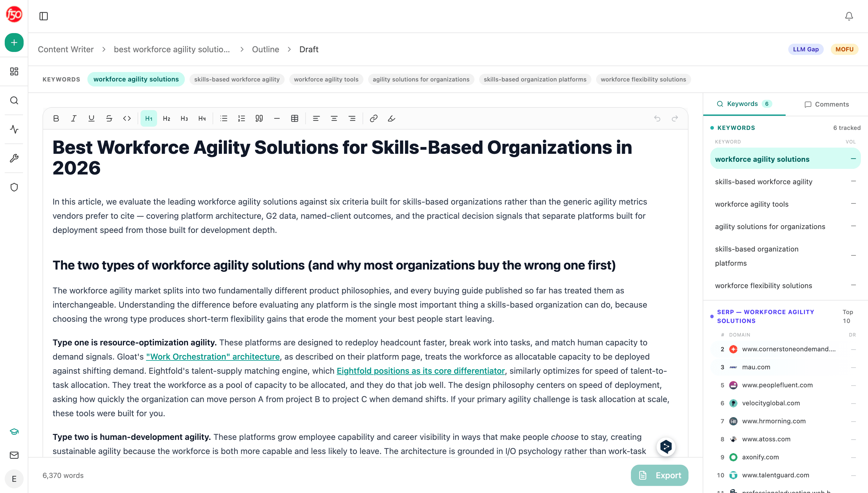Insert a blockquote
Screen dimensions: 868x493
[x=259, y=118]
